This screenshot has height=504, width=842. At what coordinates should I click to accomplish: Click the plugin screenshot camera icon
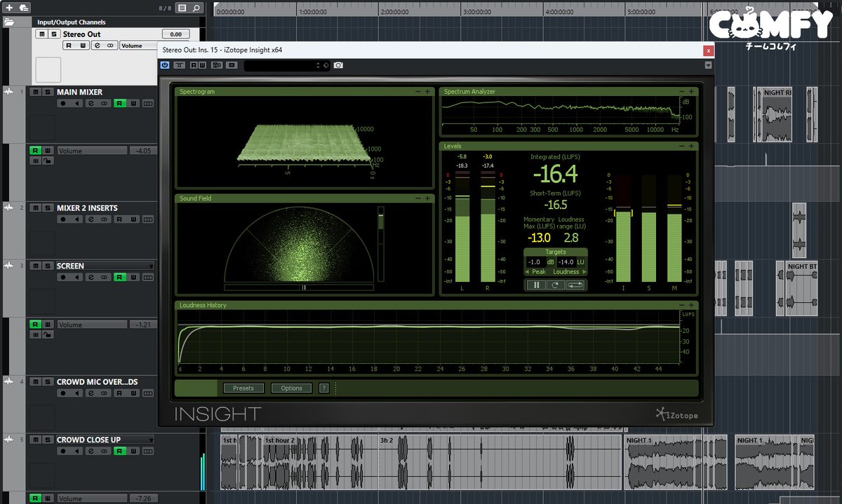tap(339, 65)
